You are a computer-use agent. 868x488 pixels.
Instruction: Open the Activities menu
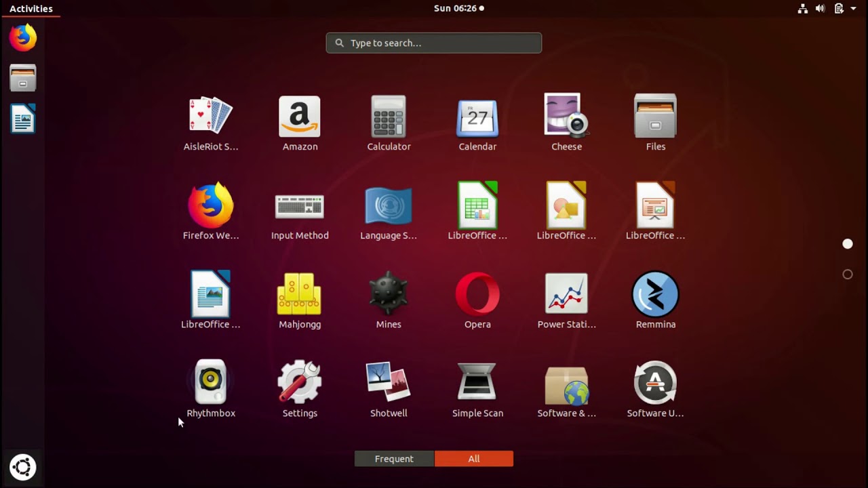tap(31, 8)
